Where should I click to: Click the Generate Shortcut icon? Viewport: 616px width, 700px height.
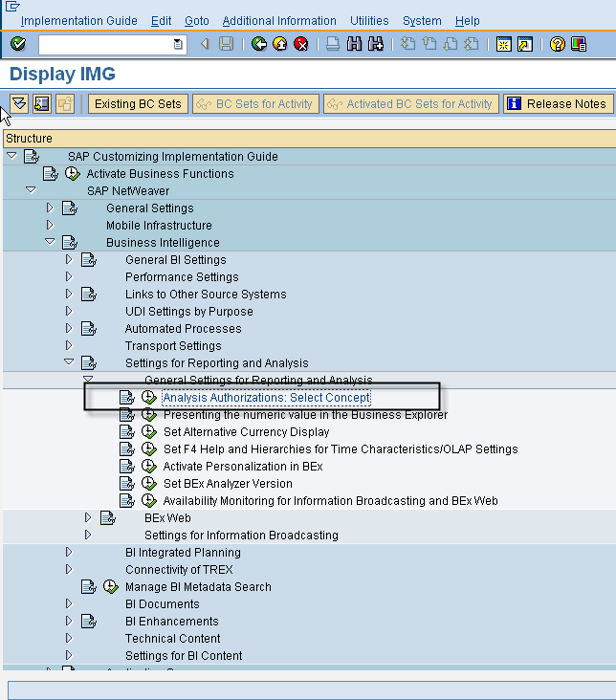coord(525,44)
